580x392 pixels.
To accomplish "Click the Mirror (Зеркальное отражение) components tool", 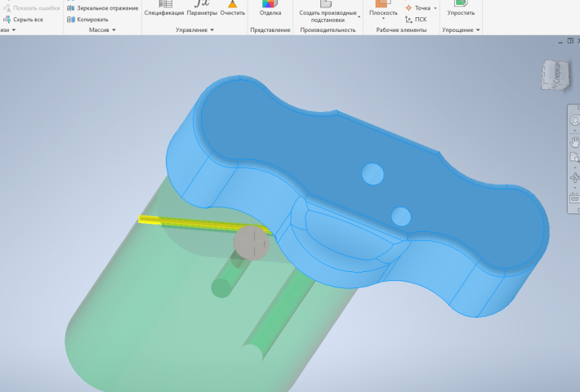I will coord(102,8).
